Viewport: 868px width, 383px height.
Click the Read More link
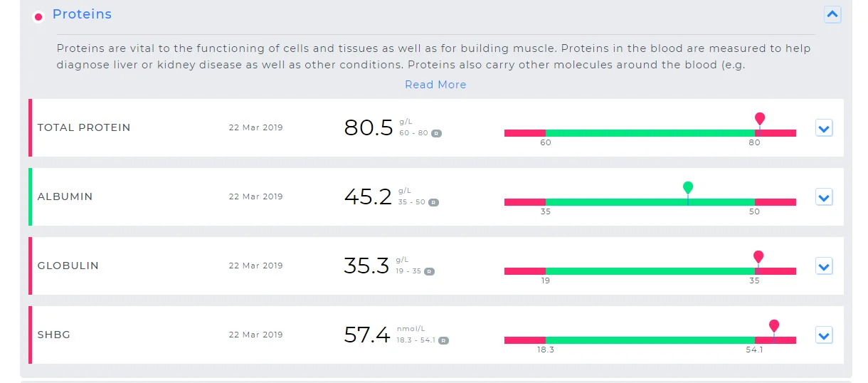[435, 85]
